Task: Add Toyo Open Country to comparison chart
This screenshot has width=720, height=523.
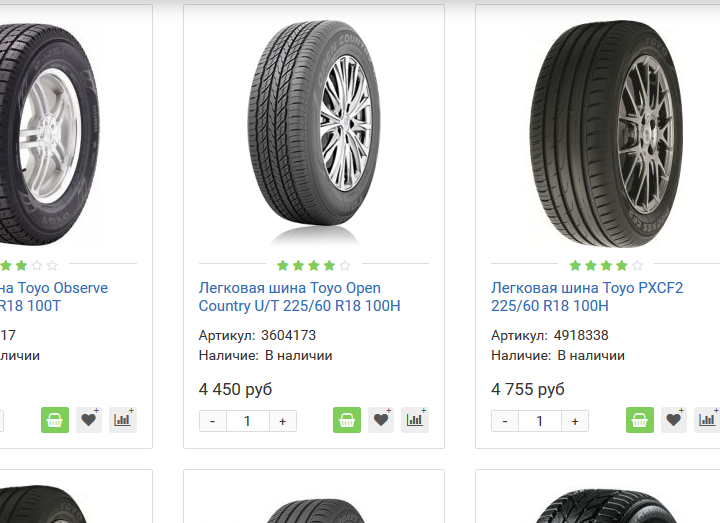Action: click(415, 420)
